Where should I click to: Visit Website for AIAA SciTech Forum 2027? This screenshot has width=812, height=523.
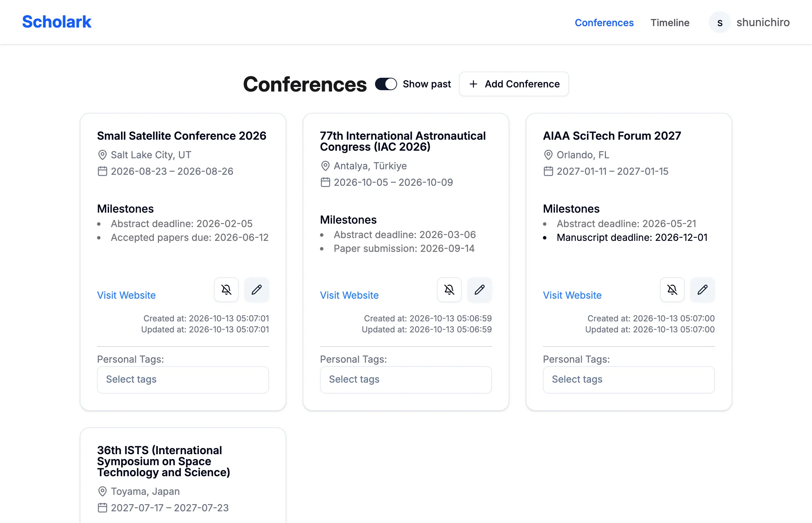[x=572, y=295]
